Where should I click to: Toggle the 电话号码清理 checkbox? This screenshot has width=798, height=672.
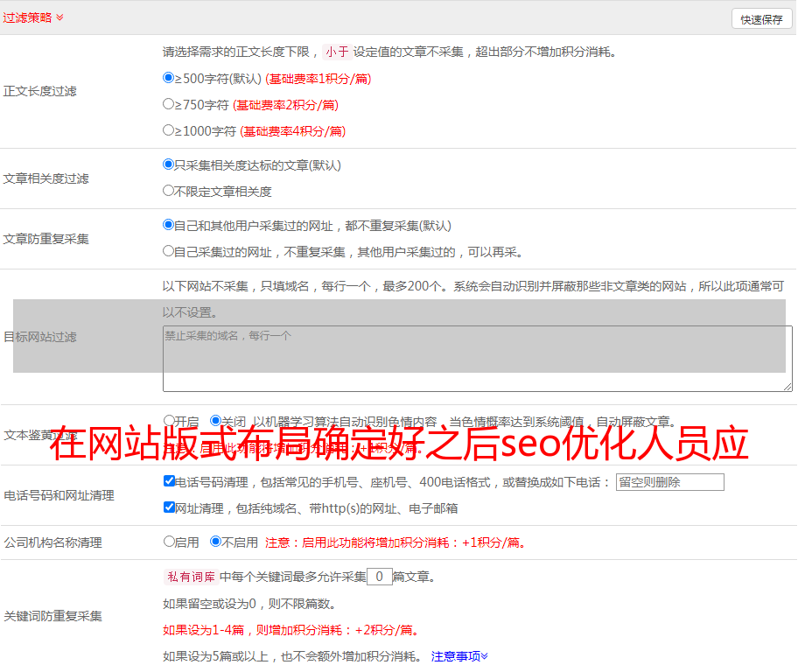pos(169,481)
